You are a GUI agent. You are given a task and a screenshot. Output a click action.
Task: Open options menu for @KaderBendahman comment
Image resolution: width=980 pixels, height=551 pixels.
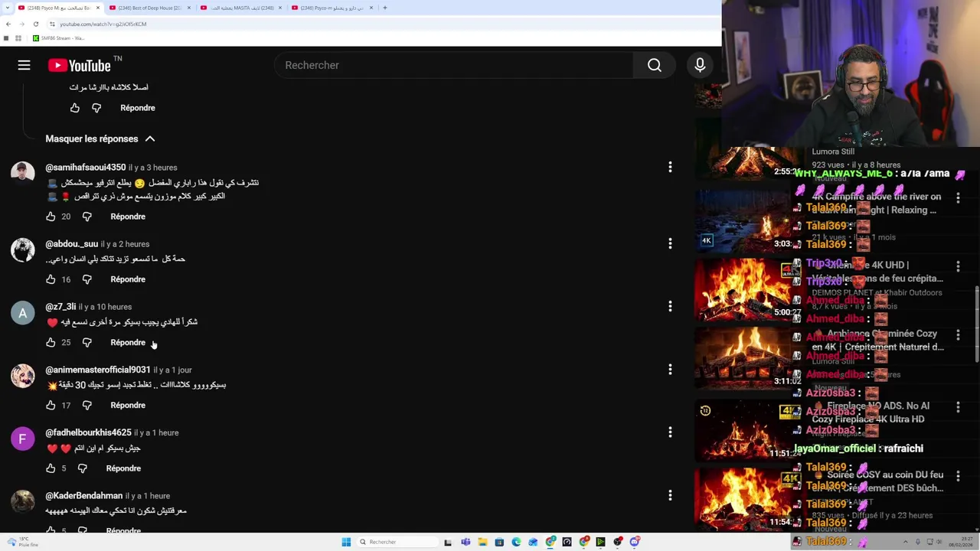[670, 495]
